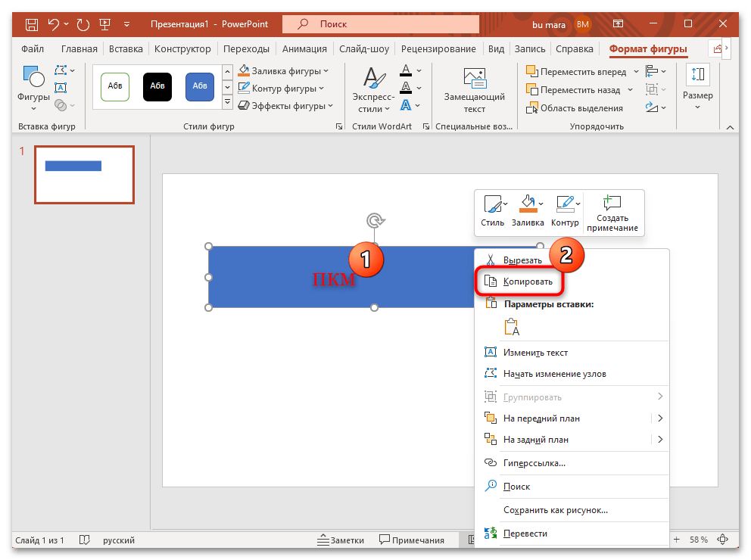Choose Вырезать from context menu
The width and height of the screenshot is (751, 560).
(x=572, y=260)
